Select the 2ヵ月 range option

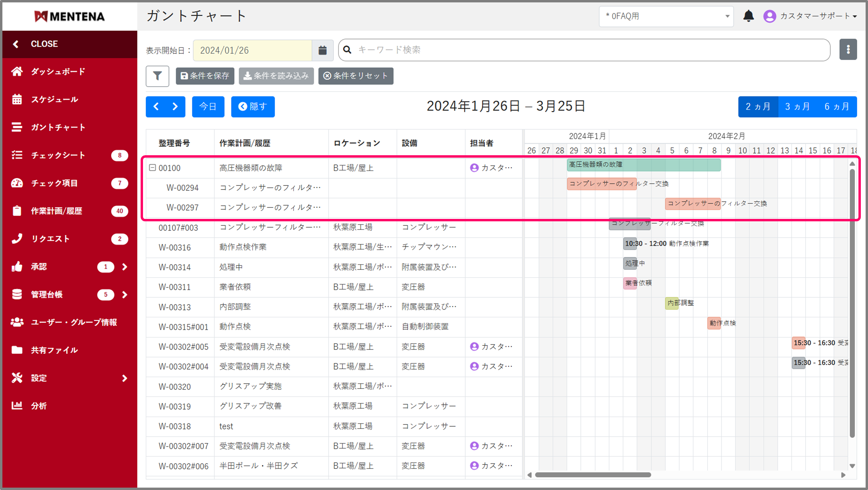click(x=758, y=107)
